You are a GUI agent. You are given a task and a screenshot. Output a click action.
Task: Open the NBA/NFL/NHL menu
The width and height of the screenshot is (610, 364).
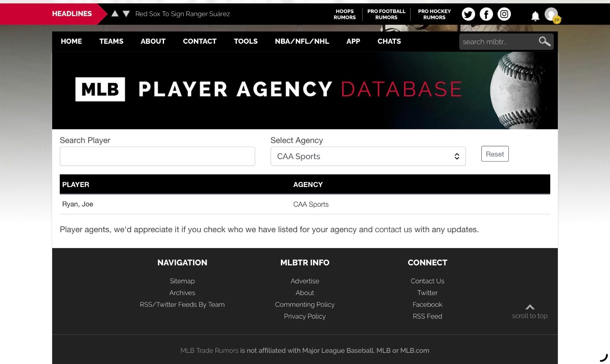(x=302, y=41)
